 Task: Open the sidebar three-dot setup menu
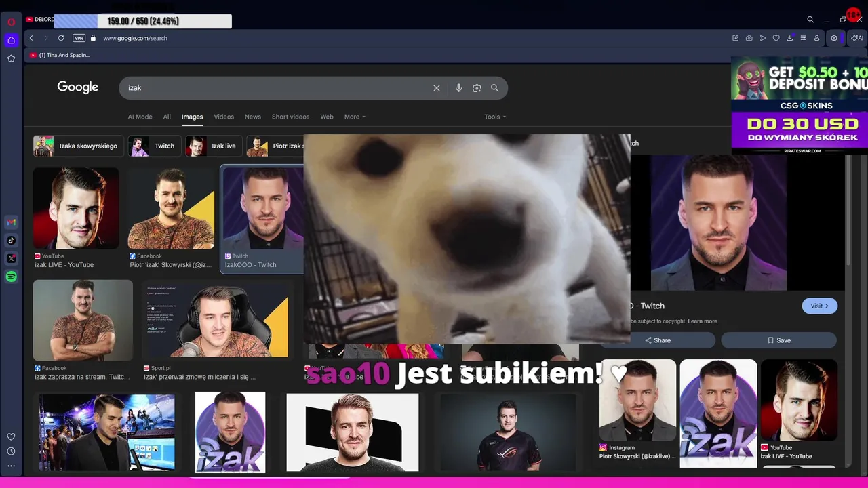coord(11,466)
